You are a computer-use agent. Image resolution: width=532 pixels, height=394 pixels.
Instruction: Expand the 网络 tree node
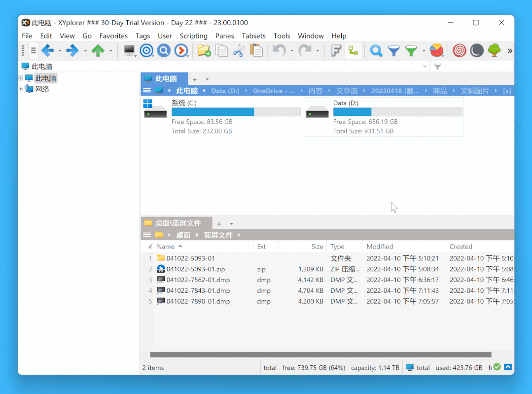pyautogui.click(x=21, y=89)
